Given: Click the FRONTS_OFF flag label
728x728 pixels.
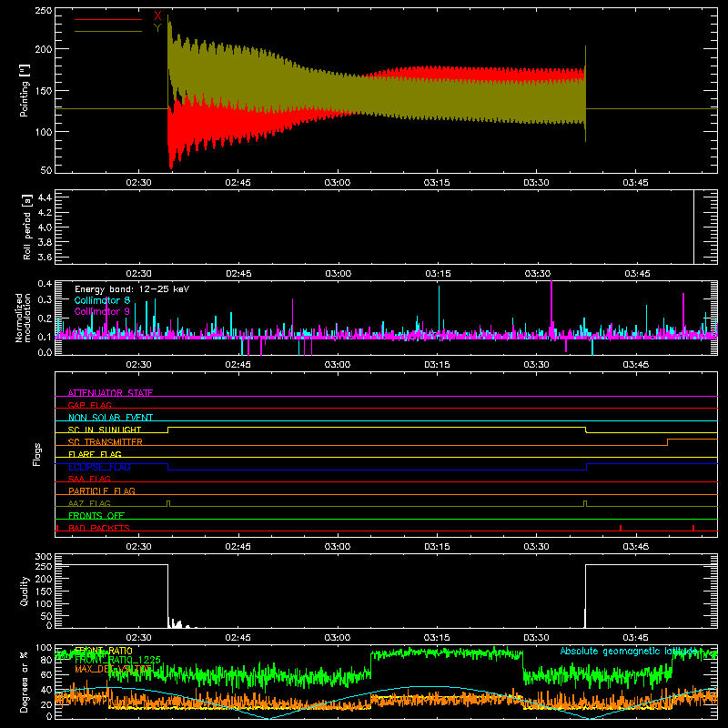Looking at the screenshot, I should point(96,515).
